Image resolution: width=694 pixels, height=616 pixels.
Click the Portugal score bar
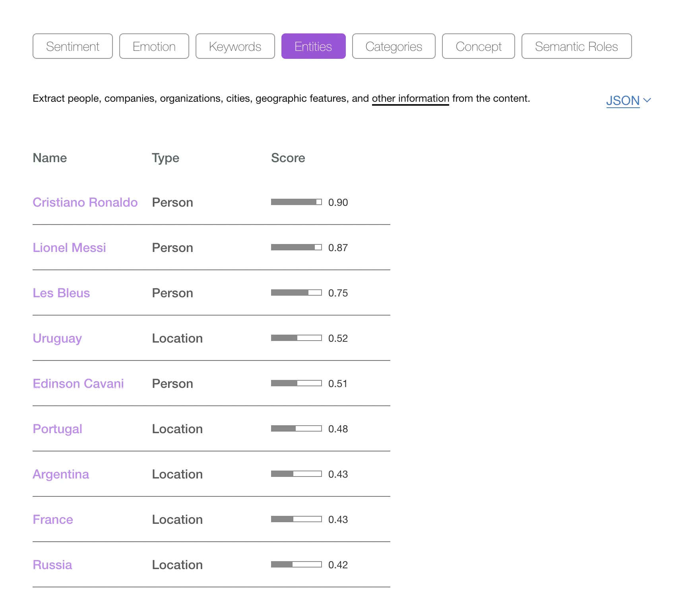(x=297, y=428)
